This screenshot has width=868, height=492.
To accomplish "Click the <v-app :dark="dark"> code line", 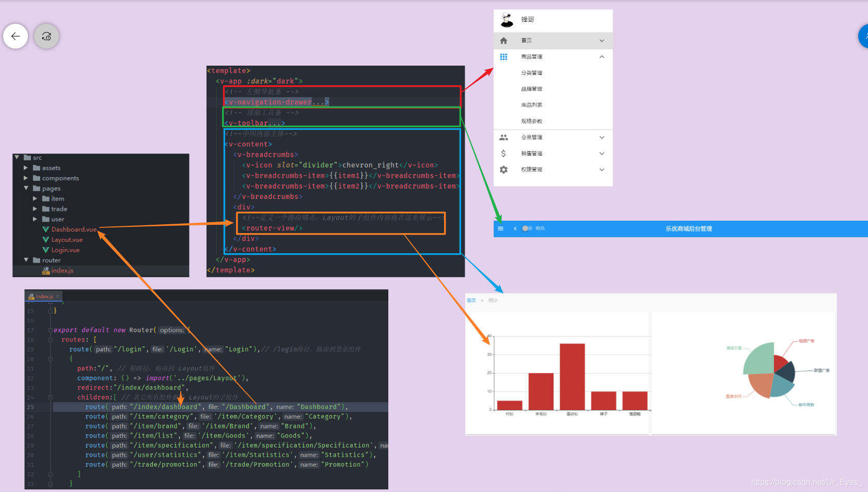I will (259, 81).
